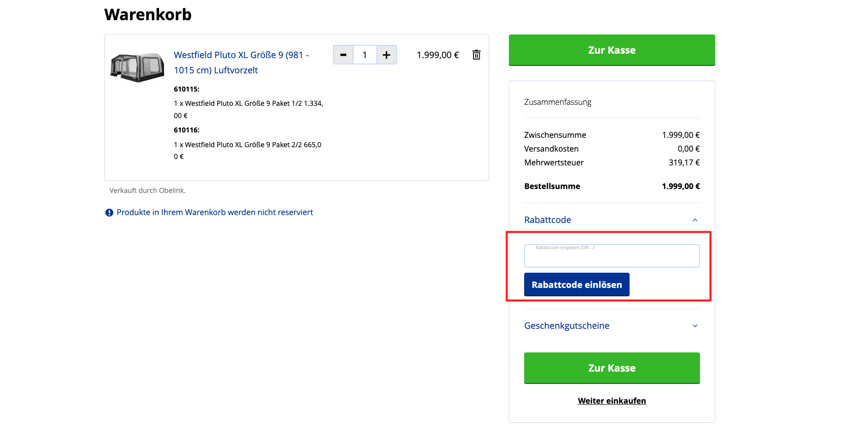
Task: Click the article number 610116:
Action: (x=187, y=130)
